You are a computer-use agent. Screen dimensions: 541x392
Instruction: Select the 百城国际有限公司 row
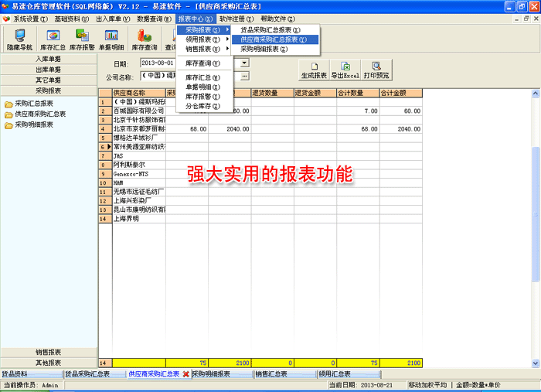point(260,111)
